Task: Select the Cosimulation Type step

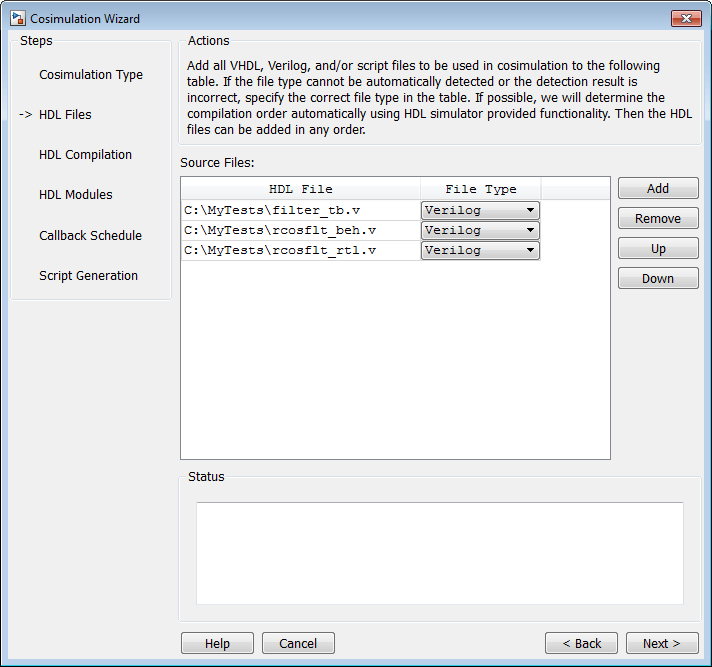Action: click(91, 74)
